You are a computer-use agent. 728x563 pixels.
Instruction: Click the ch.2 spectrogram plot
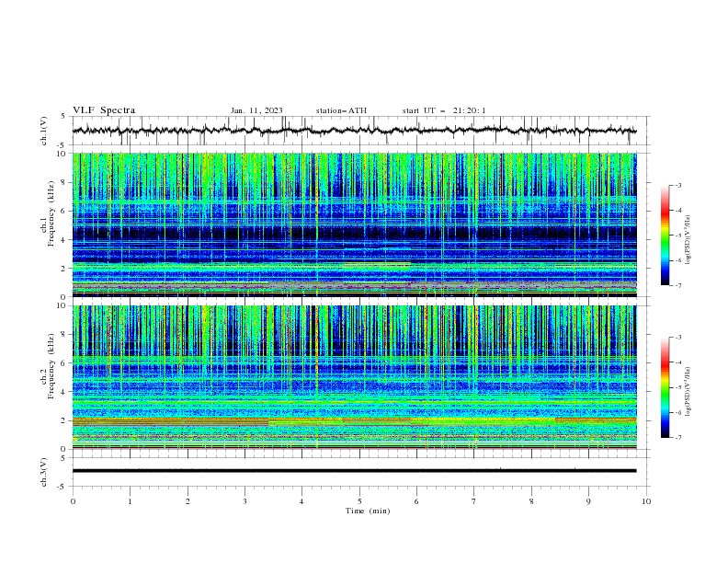click(x=354, y=377)
